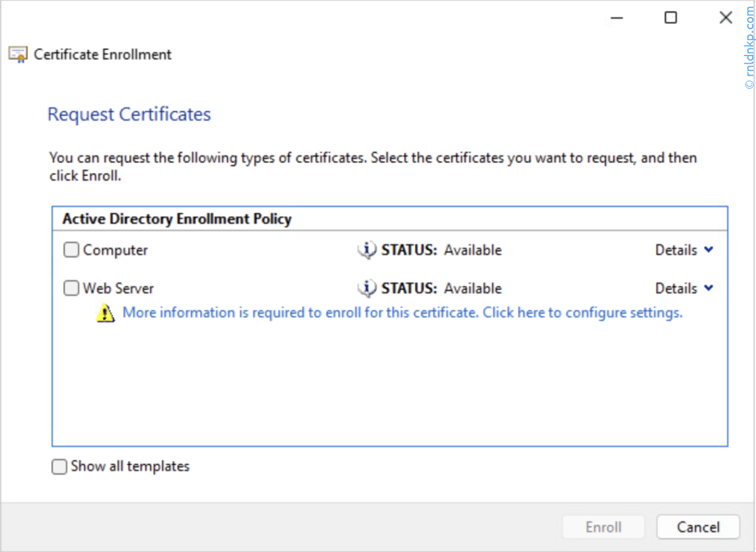Click the Certificate Enrollment title icon
This screenshot has width=756, height=552.
[18, 55]
